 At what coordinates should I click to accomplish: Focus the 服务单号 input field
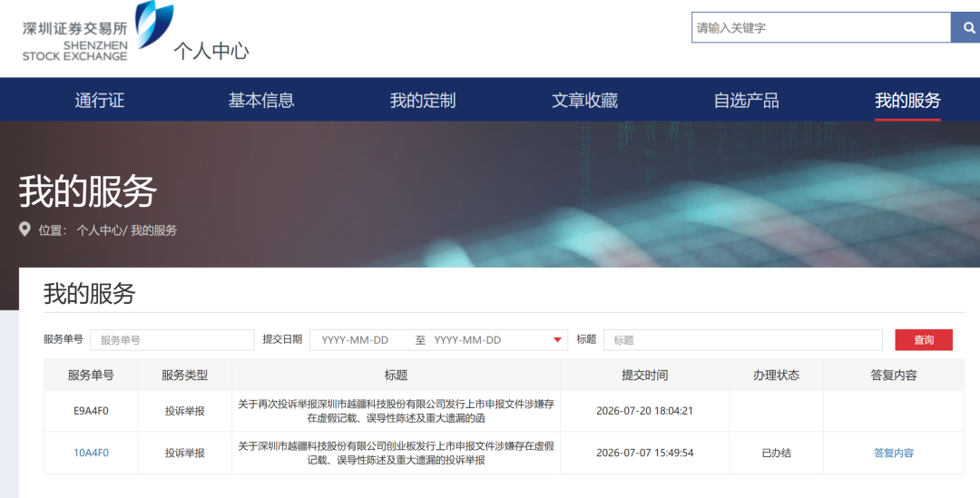pyautogui.click(x=172, y=340)
